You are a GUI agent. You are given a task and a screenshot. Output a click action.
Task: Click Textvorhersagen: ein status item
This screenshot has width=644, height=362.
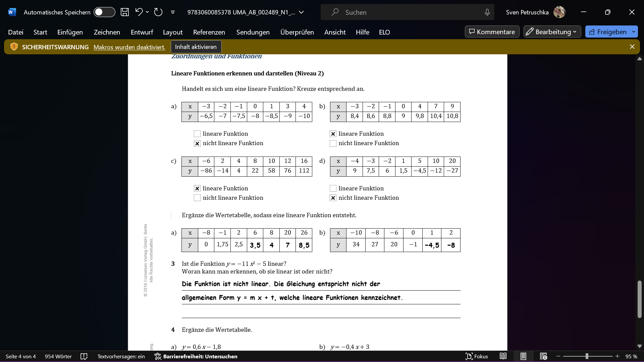121,356
